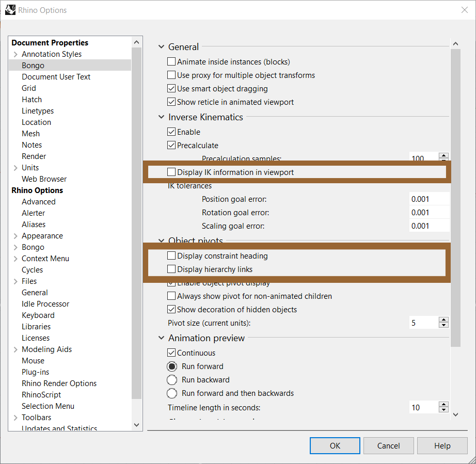Click the settings pane scroll down arrow
Screen dimensions: 476x464
455,414
